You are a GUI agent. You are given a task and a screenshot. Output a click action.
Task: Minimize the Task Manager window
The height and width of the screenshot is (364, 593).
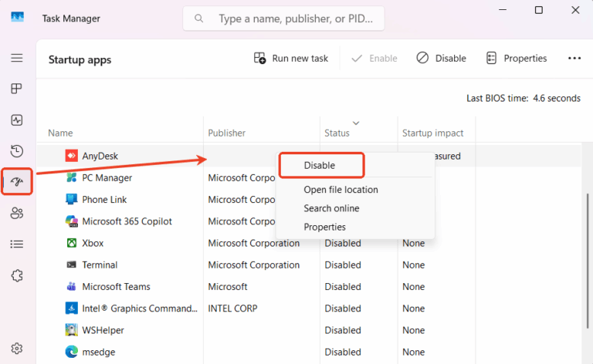pos(503,10)
